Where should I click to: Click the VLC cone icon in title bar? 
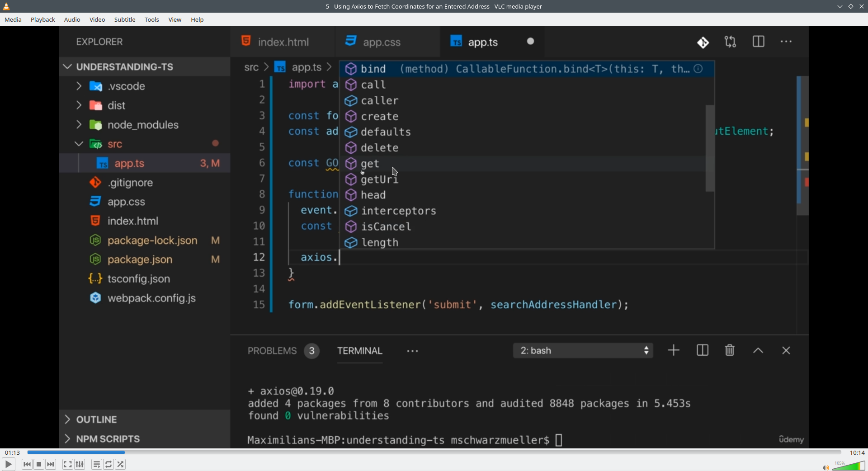point(6,6)
